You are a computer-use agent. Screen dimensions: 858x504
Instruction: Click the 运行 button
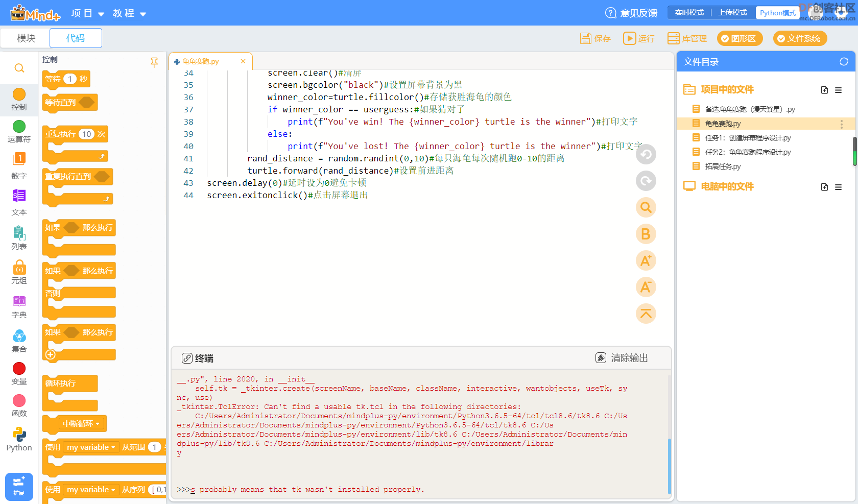pos(639,38)
